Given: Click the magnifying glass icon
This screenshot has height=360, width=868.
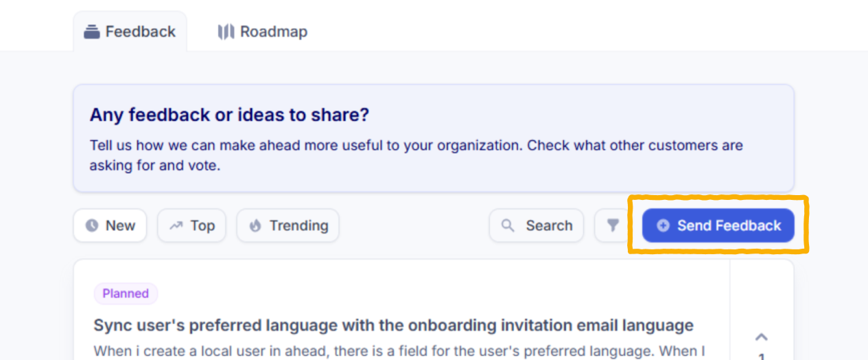Looking at the screenshot, I should coord(508,225).
